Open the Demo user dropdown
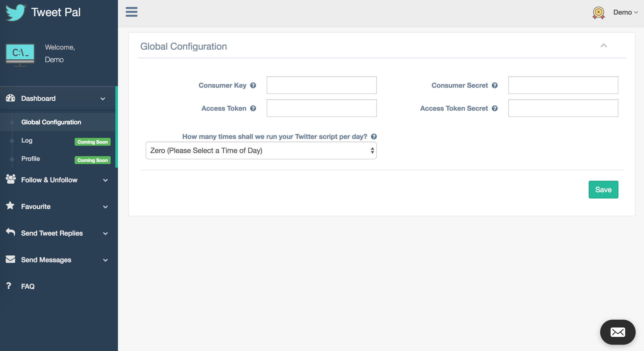The width and height of the screenshot is (644, 351). pos(625,13)
